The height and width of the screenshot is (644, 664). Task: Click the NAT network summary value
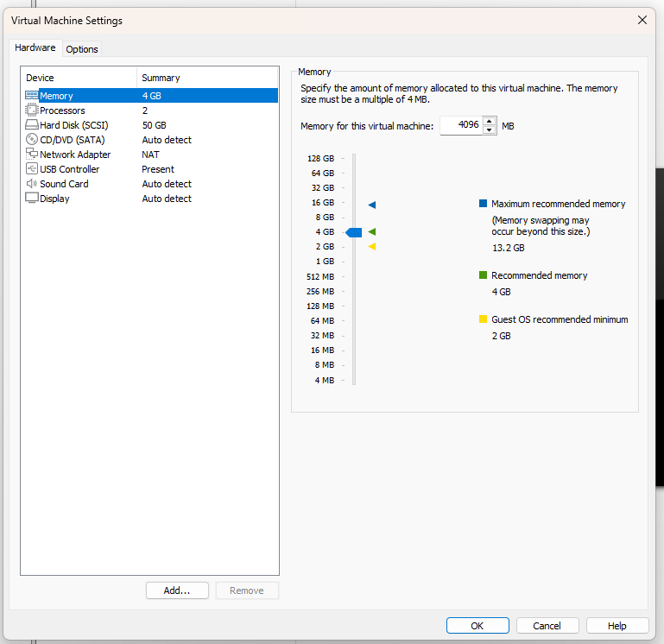[150, 155]
